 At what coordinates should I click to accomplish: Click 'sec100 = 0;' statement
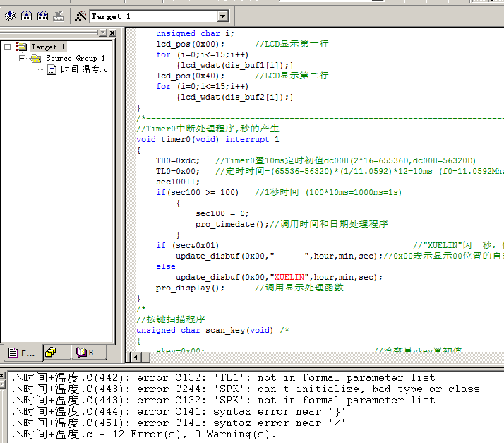pyautogui.click(x=222, y=214)
